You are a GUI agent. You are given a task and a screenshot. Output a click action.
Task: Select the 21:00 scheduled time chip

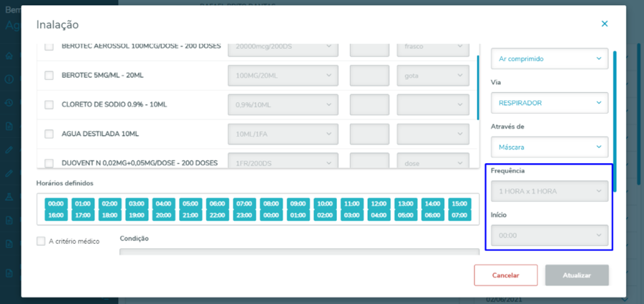[x=190, y=215]
